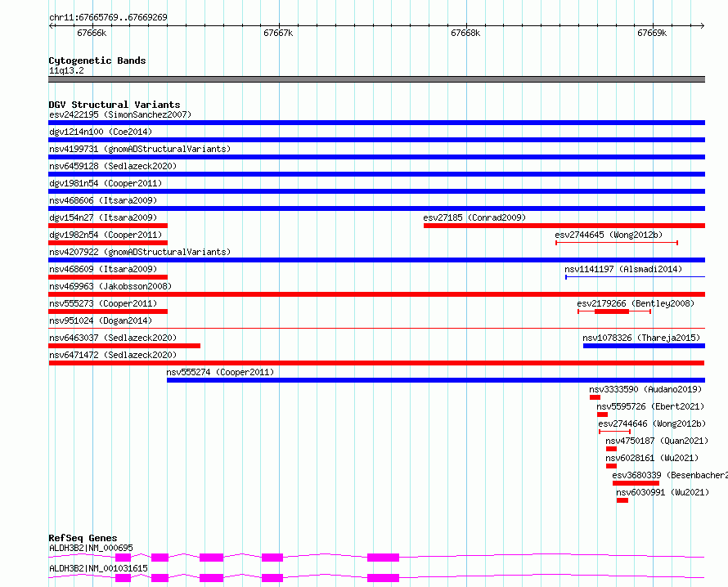Open nsv468609 (Itsara2009) variant label

[103, 269]
